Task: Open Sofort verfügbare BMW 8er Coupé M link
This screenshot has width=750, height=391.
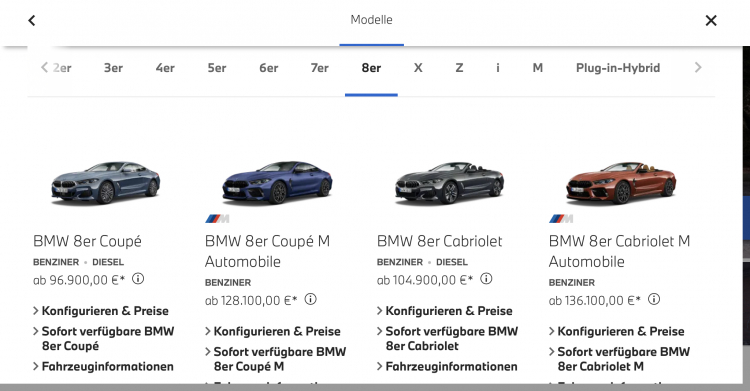Action: (276, 359)
